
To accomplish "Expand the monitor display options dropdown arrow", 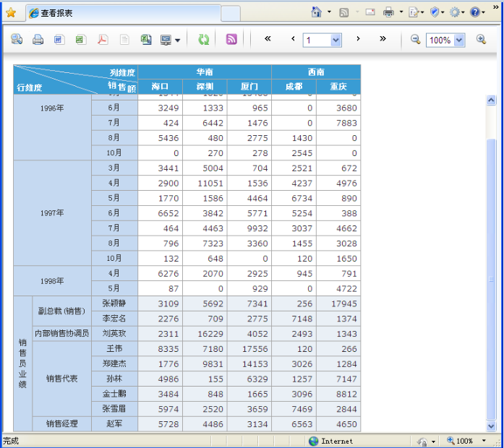I will (x=177, y=40).
